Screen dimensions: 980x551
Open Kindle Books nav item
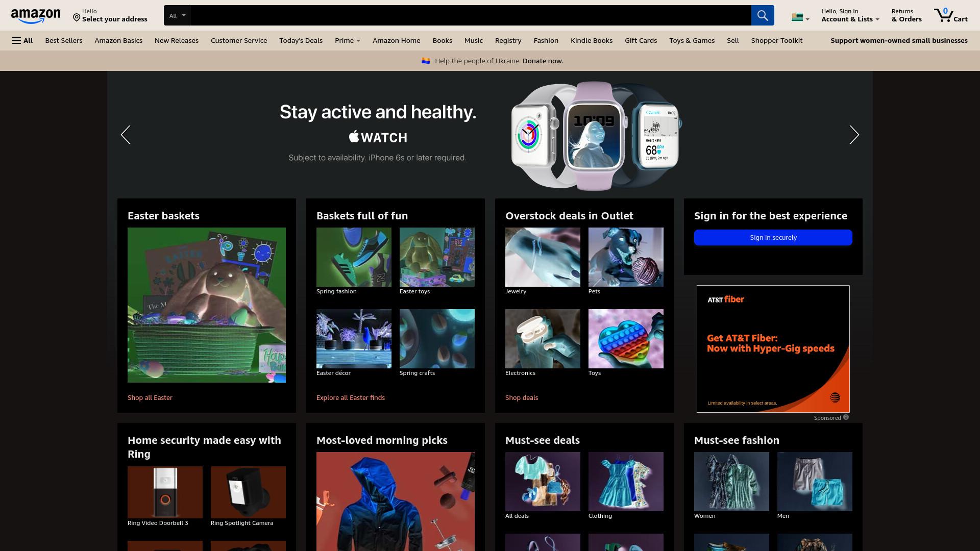pyautogui.click(x=592, y=40)
